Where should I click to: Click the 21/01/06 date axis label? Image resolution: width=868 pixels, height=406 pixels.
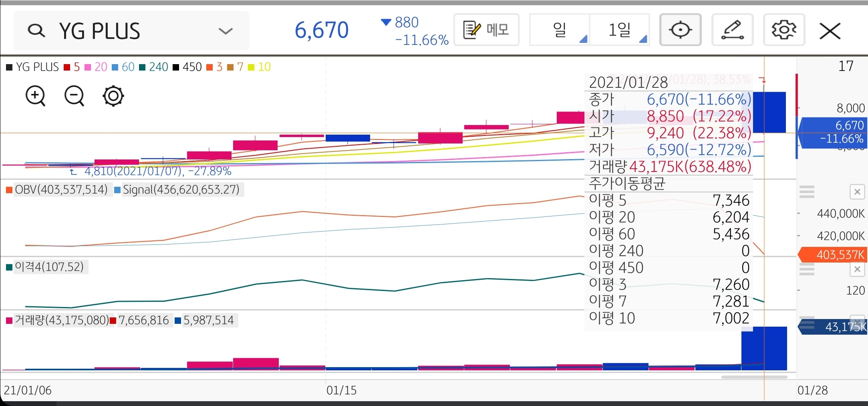click(x=28, y=390)
